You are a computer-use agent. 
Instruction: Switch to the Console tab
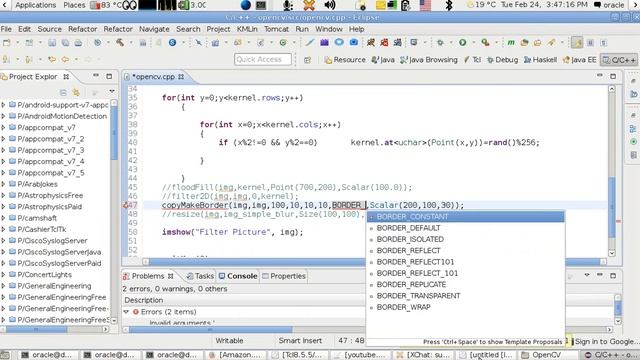pyautogui.click(x=238, y=276)
